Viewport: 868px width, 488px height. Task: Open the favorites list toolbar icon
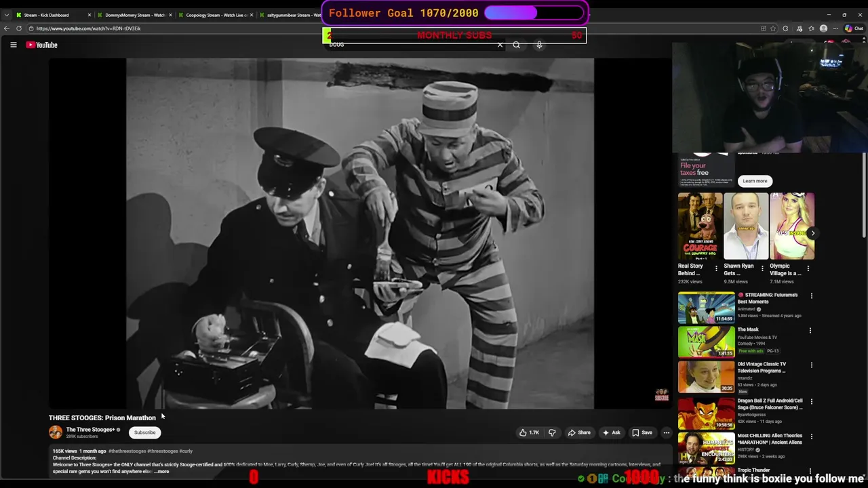pyautogui.click(x=811, y=28)
